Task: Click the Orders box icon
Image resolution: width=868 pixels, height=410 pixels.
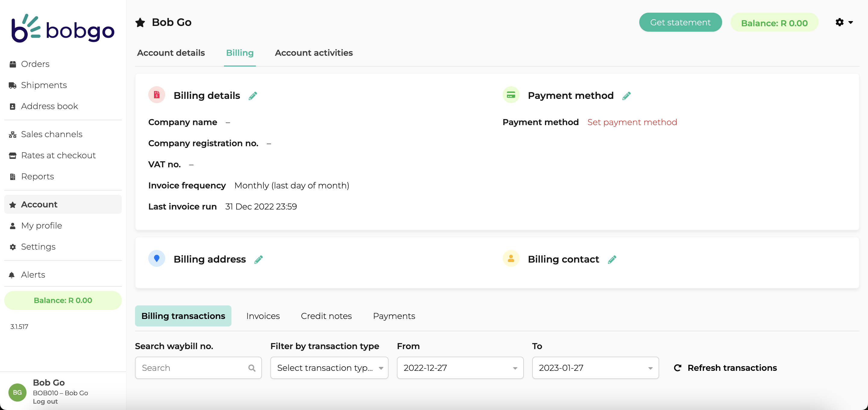Action: tap(13, 64)
